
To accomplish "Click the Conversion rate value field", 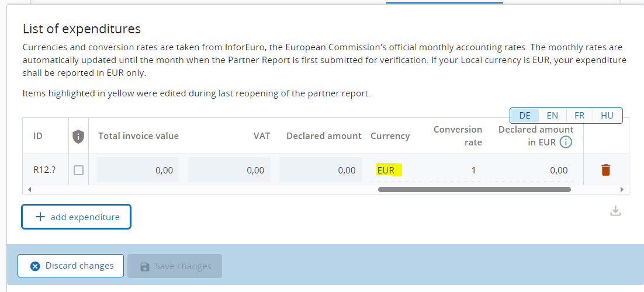I will (x=456, y=171).
